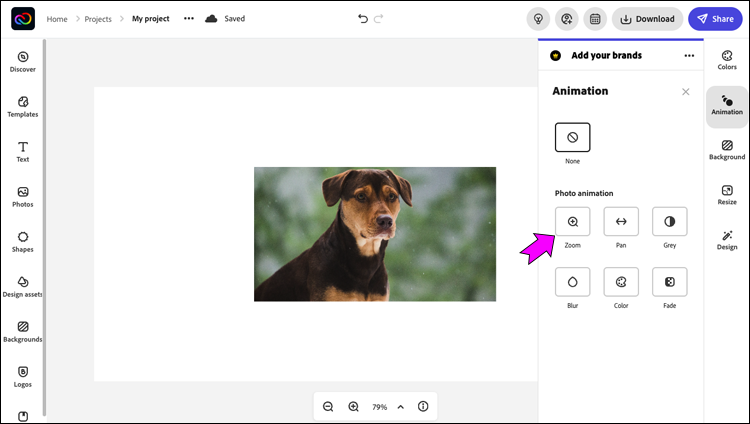Image resolution: width=750 pixels, height=424 pixels.
Task: Open the Design panel
Action: [x=727, y=239]
